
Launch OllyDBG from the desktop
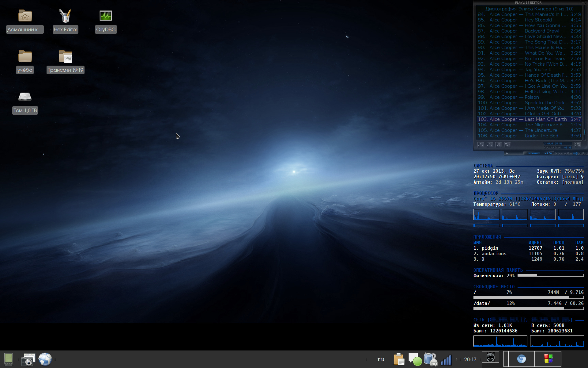(x=106, y=16)
